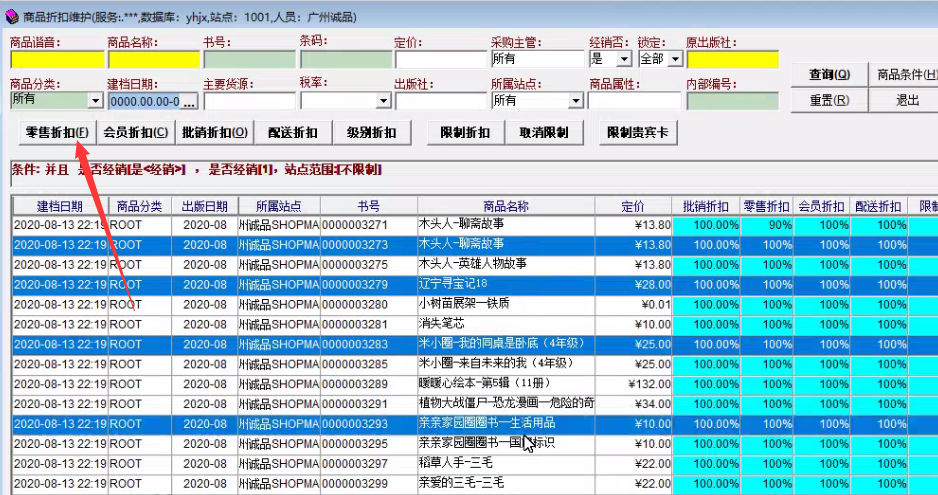Select the 暖暖心绘本-第5辑 row

[x=473, y=384]
